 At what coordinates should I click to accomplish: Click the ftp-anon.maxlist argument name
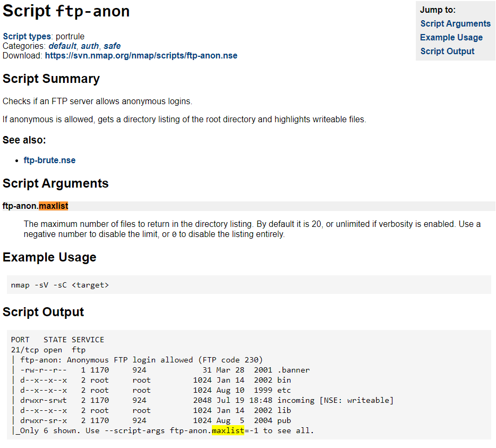(35, 206)
